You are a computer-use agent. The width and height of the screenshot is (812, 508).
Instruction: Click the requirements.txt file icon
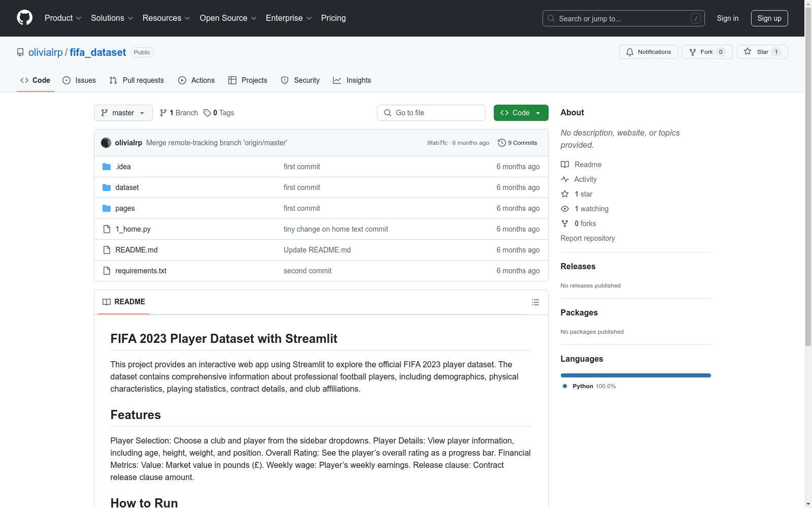(x=107, y=271)
